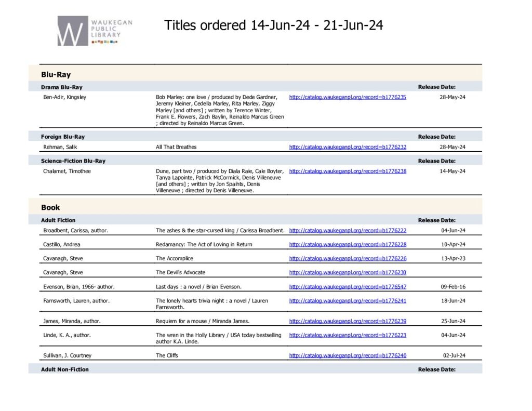
Task: Click release date '18-Jun-24'
Action: 453,301
